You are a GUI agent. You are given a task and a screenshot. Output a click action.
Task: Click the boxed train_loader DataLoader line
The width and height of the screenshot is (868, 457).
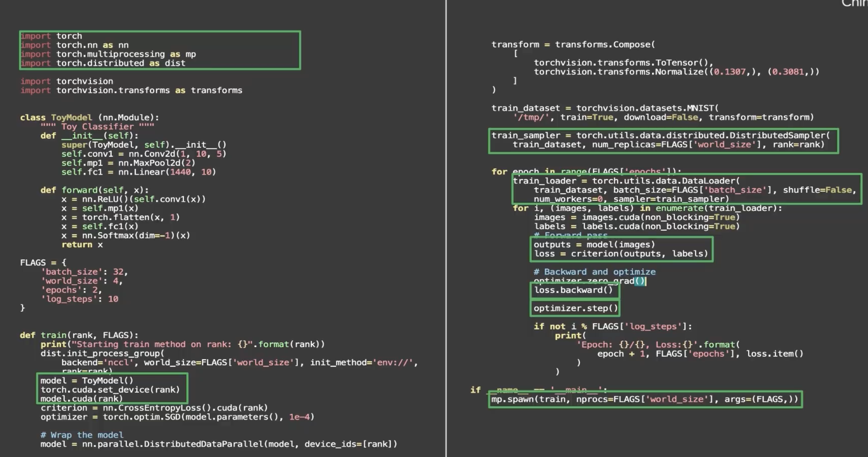(x=626, y=181)
